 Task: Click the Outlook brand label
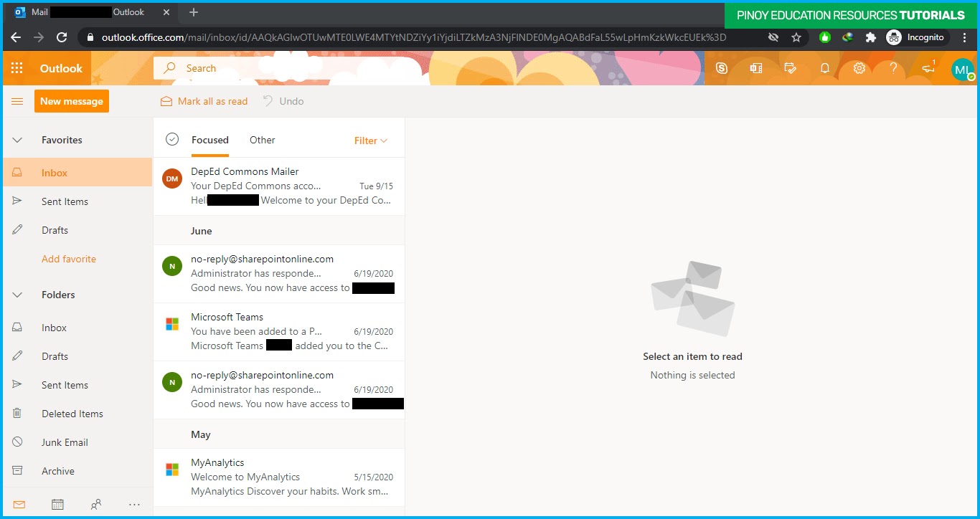[x=61, y=68]
